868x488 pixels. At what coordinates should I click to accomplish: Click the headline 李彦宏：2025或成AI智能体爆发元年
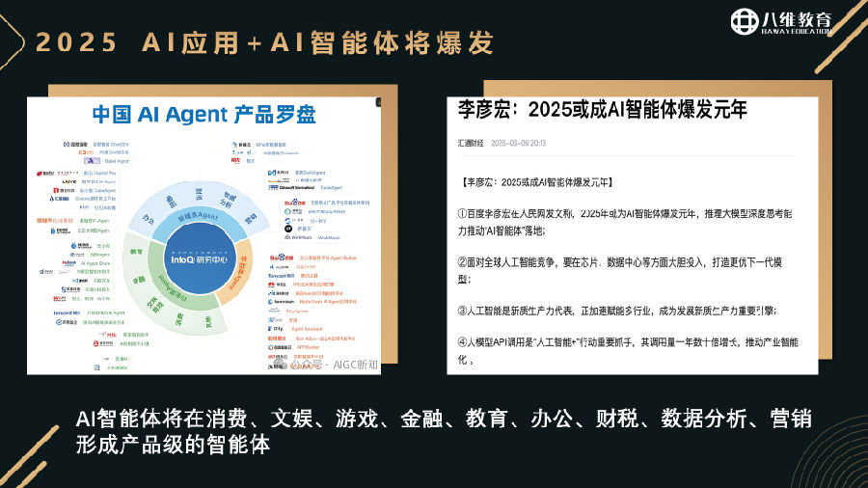(x=602, y=110)
